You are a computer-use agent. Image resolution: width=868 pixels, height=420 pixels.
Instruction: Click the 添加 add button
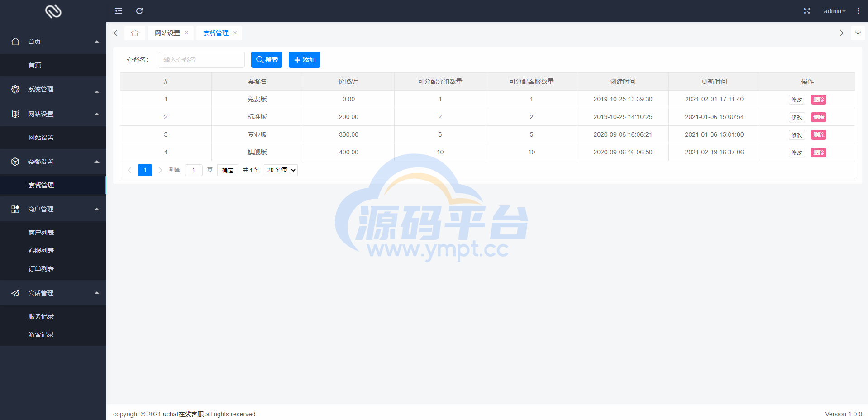[304, 60]
